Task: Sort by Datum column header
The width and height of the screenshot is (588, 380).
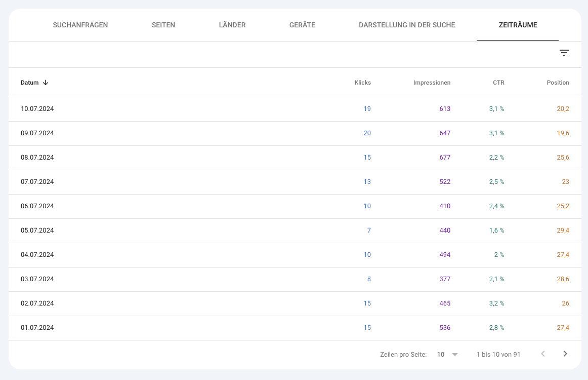Action: click(30, 83)
